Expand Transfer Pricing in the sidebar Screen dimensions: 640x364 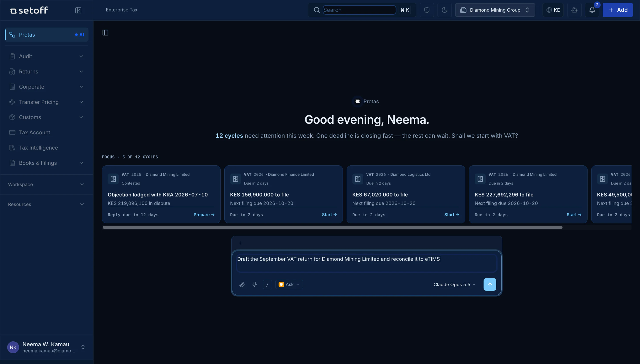click(46, 102)
